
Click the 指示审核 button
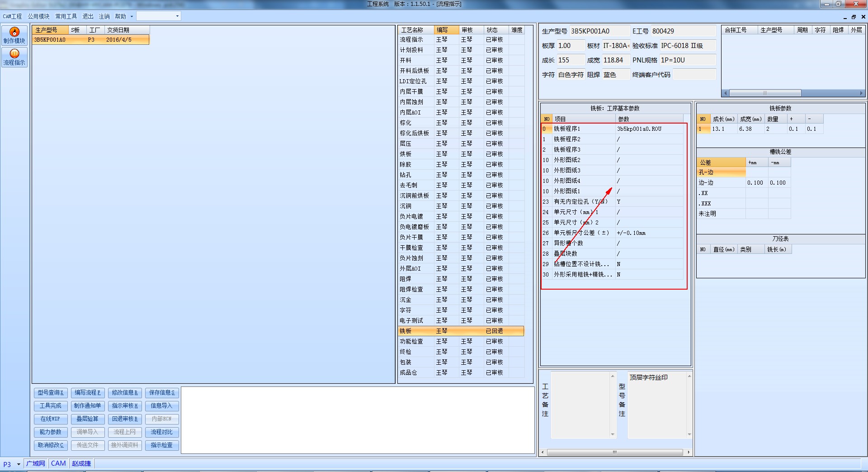pos(125,406)
